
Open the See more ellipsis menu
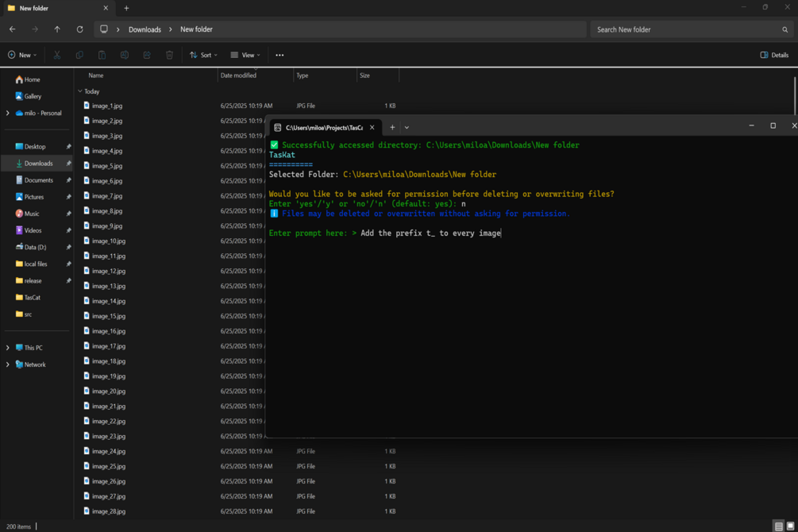[279, 55]
